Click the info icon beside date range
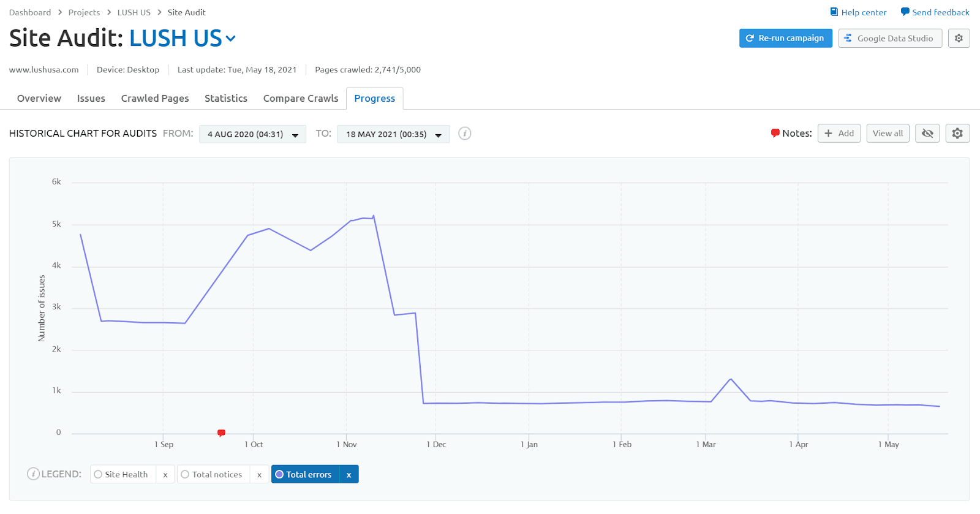 pos(465,133)
